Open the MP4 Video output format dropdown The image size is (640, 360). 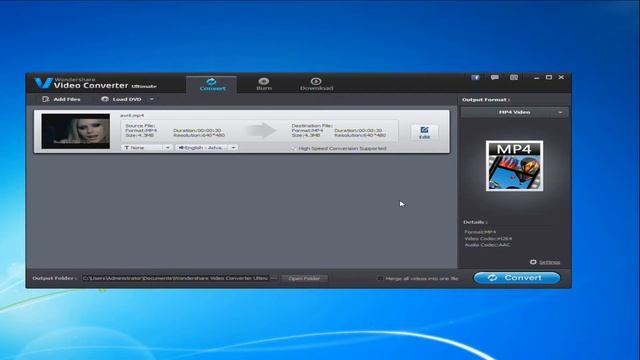click(x=514, y=112)
